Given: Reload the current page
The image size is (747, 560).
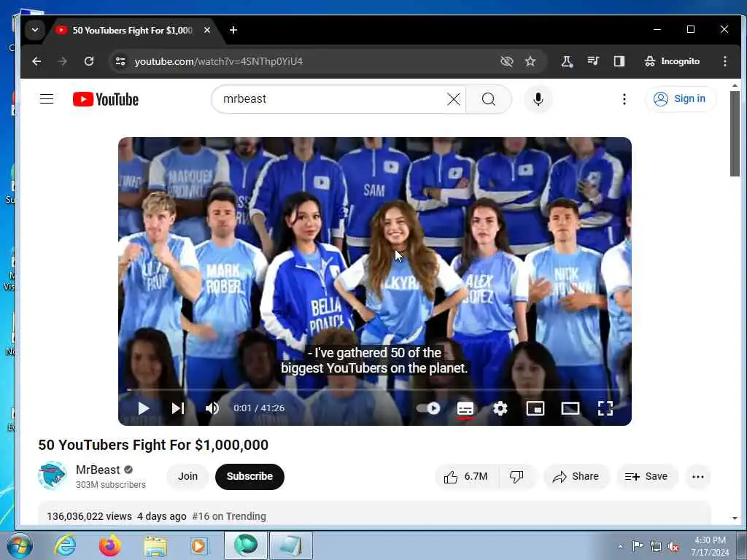Looking at the screenshot, I should (88, 61).
